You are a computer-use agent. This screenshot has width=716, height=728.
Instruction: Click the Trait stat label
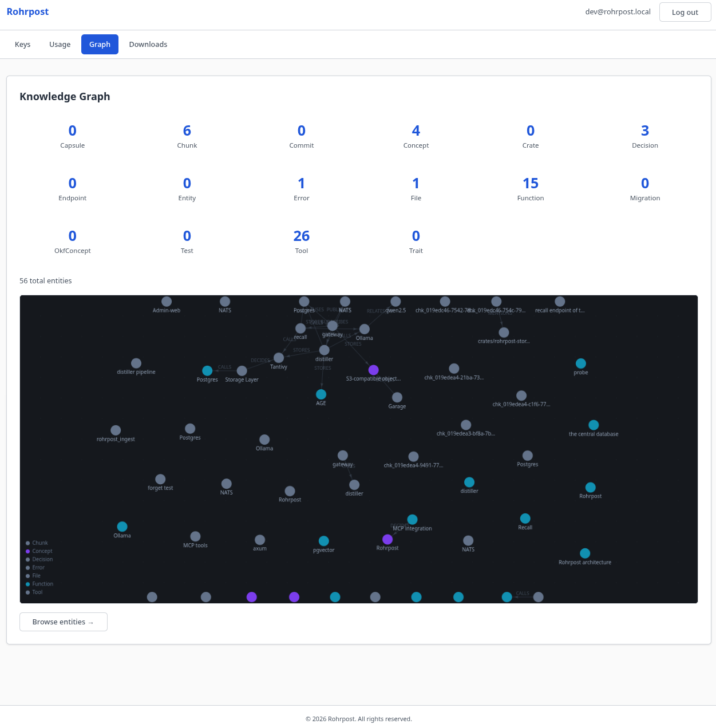[x=416, y=251]
